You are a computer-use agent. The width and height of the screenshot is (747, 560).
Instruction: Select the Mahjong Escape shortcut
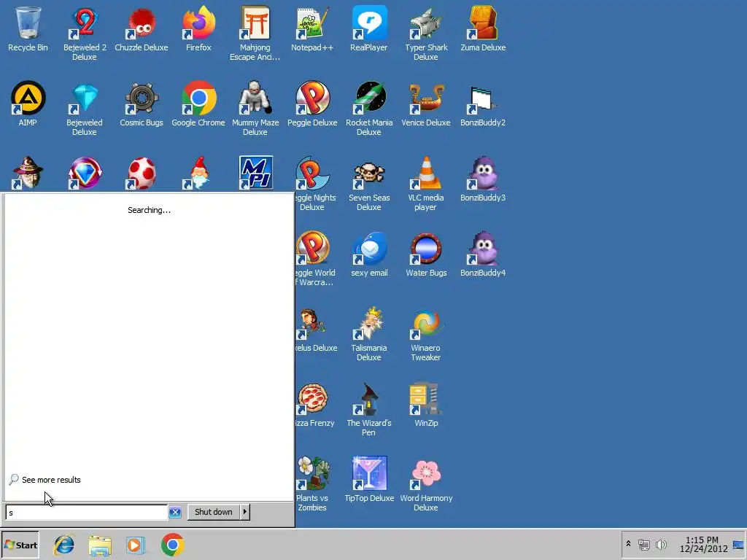[255, 34]
